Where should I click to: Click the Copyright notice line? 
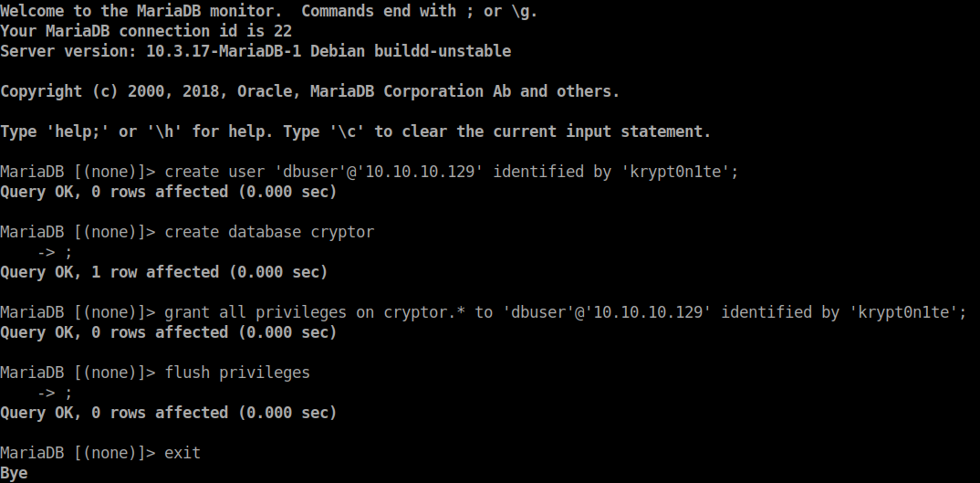click(310, 91)
